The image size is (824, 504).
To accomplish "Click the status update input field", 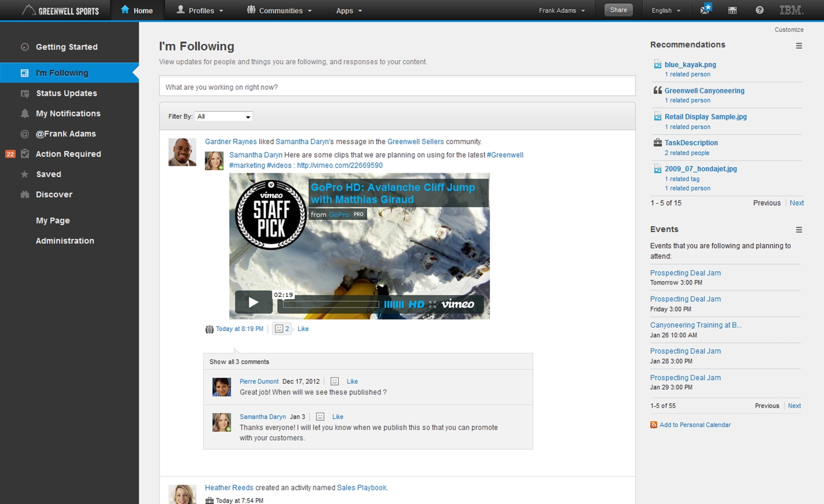I will pyautogui.click(x=397, y=87).
